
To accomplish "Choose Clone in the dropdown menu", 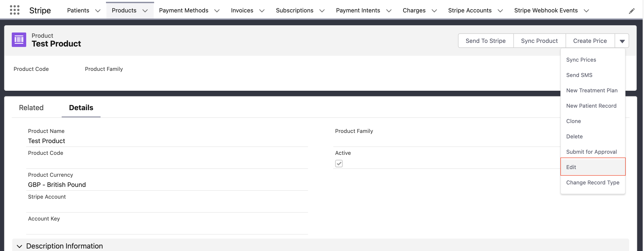I will click(573, 121).
